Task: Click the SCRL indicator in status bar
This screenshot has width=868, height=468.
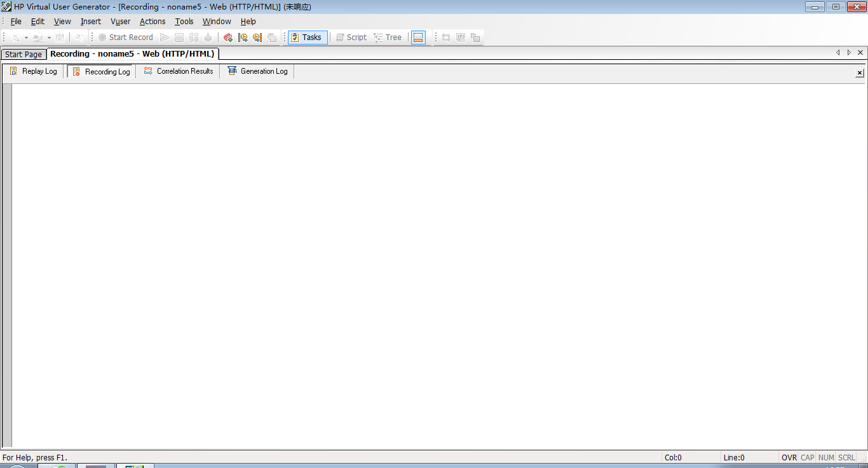Action: click(x=846, y=458)
